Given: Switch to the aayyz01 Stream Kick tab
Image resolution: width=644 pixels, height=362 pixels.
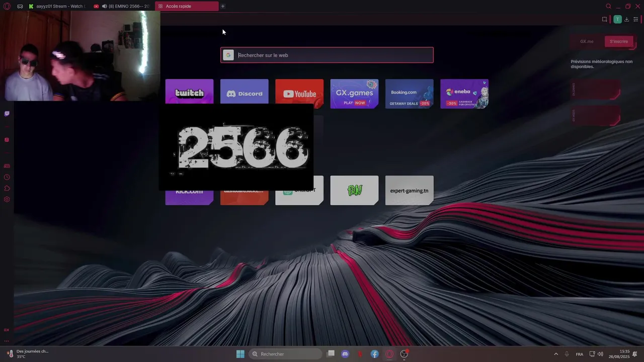Looking at the screenshot, I should [x=56, y=6].
